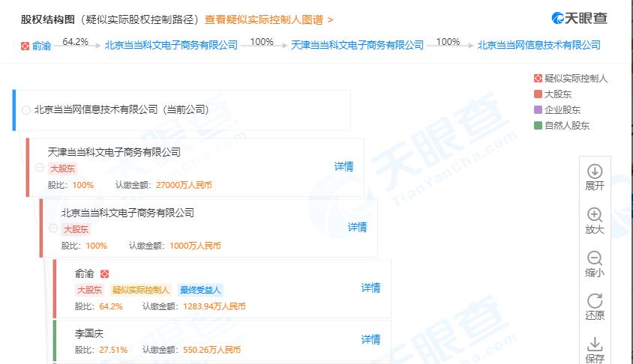This screenshot has height=364, width=633.
Task: Open 详情 for 俞渝 shareholder
Action: pos(370,288)
